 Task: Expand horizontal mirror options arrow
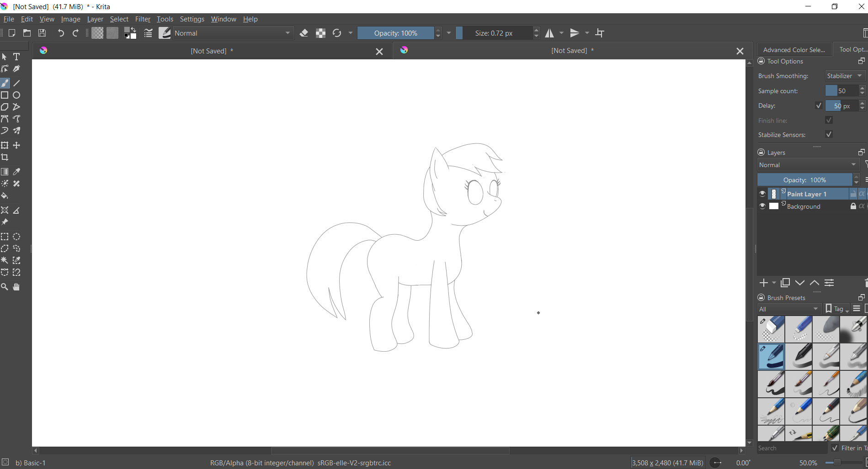(x=562, y=33)
